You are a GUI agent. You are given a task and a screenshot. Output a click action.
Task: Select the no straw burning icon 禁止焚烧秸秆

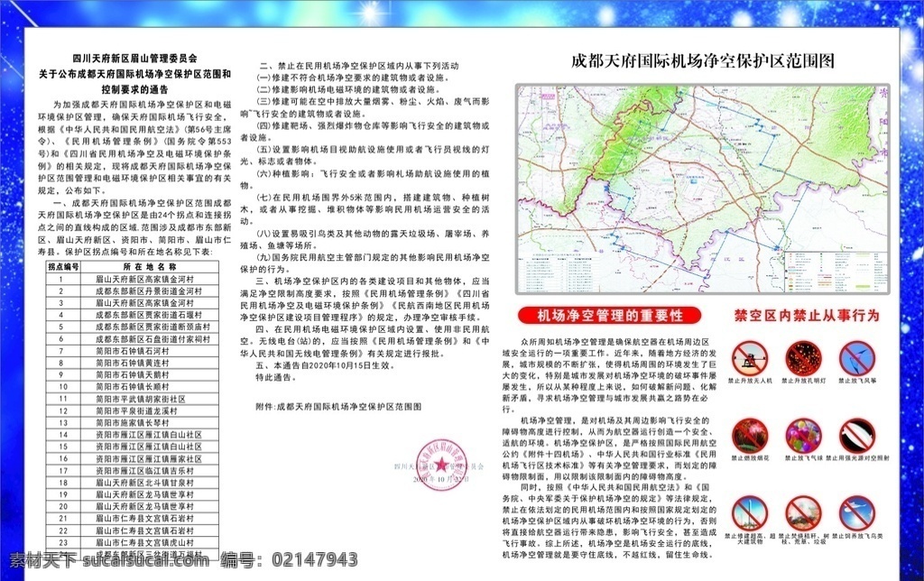[x=803, y=514]
